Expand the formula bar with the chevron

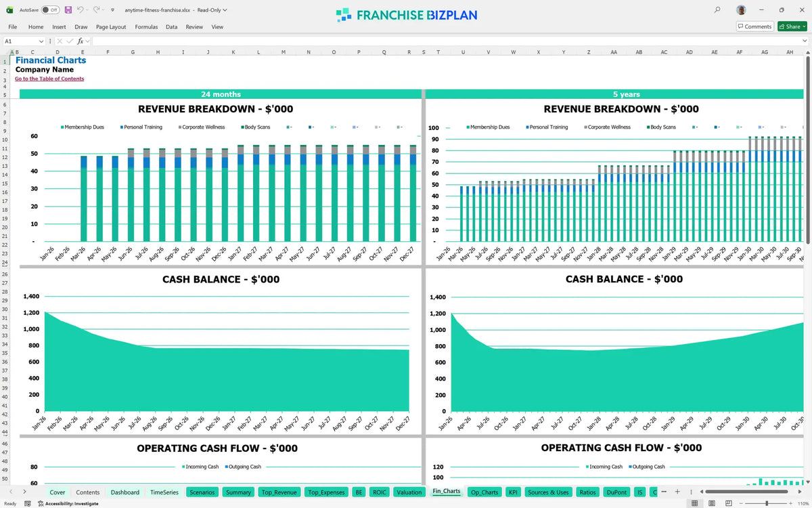(805, 41)
